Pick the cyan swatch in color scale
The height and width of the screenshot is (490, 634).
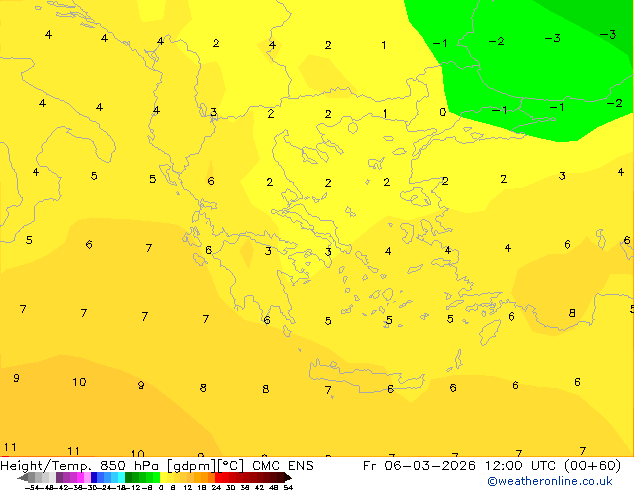coord(121,477)
